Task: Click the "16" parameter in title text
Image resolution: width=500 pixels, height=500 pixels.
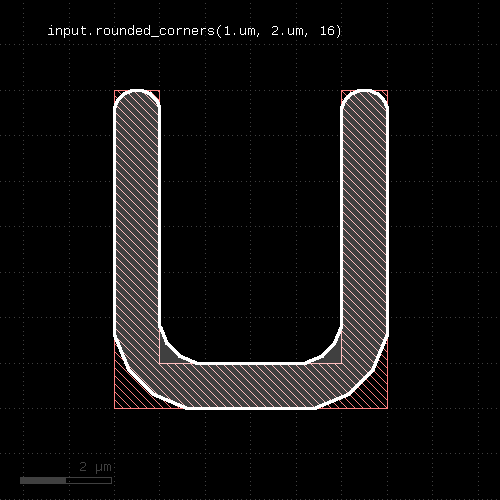Action: [x=327, y=31]
